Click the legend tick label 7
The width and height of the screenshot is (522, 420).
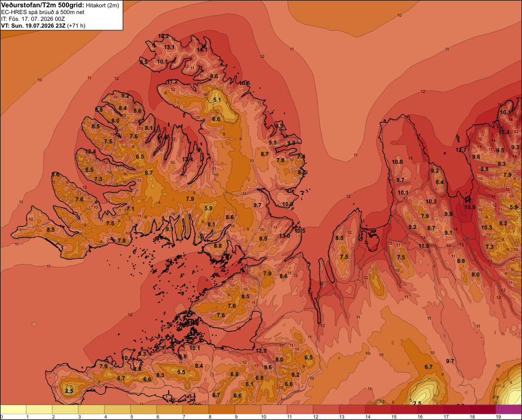click(184, 417)
